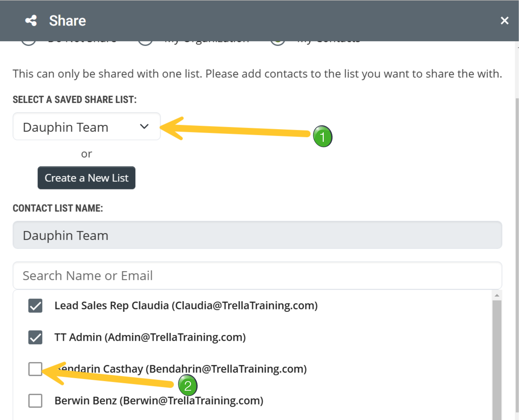
Task: Select Lead Sales Rep Claudia contact text
Action: coord(186,306)
